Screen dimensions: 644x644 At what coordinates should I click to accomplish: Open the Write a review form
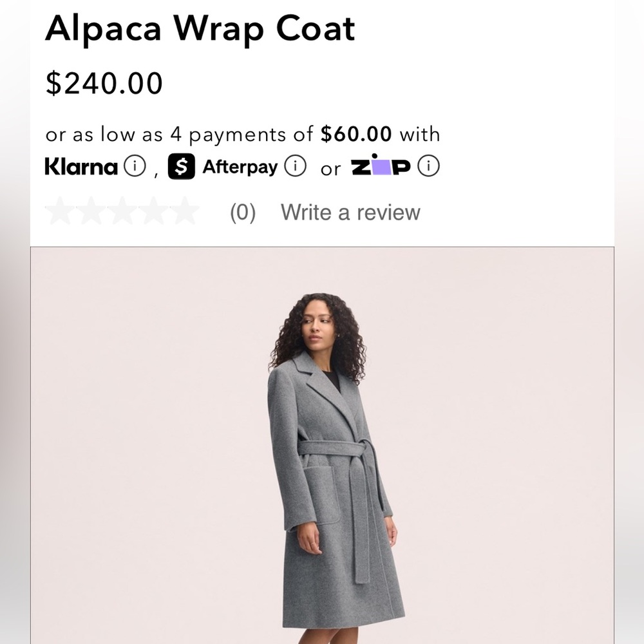click(x=351, y=212)
